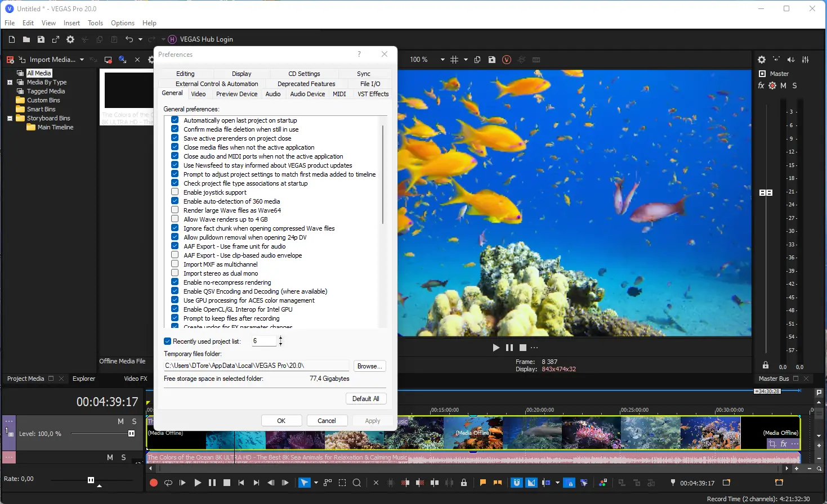
Task: Start recording with the red record button
Action: (154, 483)
